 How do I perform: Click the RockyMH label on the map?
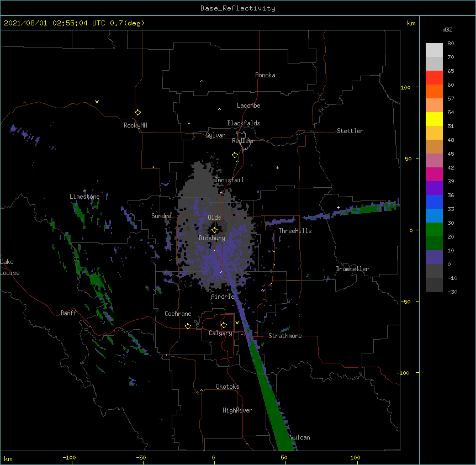[135, 125]
